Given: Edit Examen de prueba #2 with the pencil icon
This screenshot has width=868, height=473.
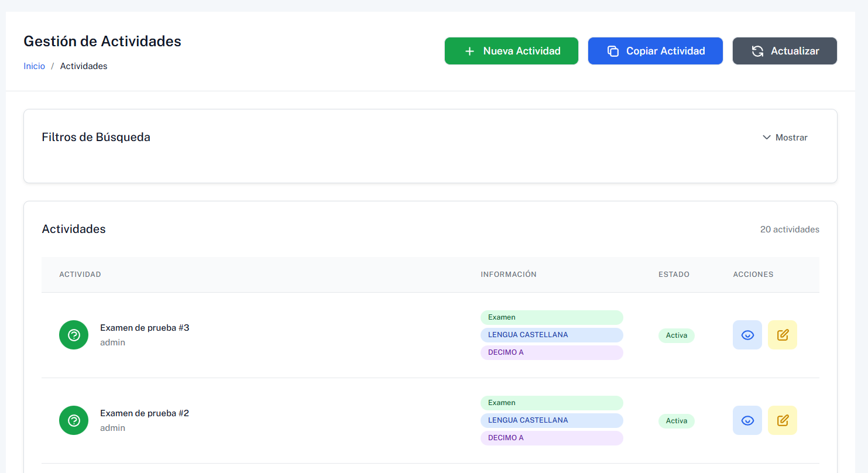Looking at the screenshot, I should point(783,420).
